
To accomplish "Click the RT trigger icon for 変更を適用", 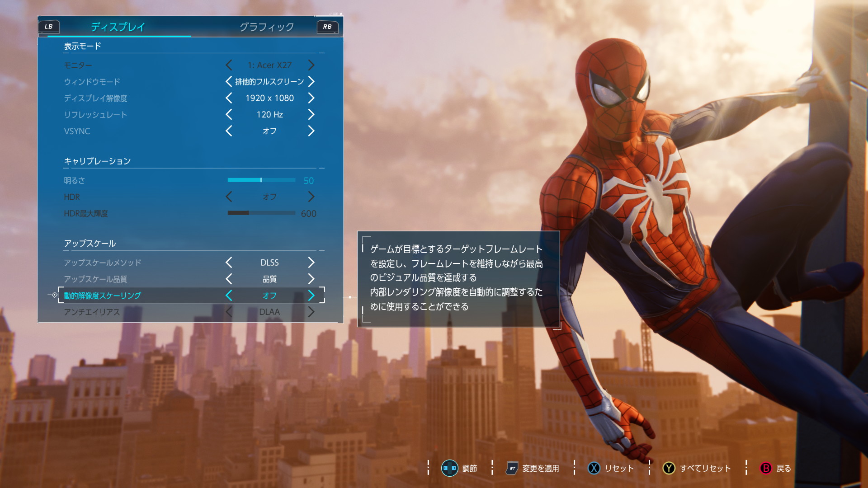I will [512, 468].
